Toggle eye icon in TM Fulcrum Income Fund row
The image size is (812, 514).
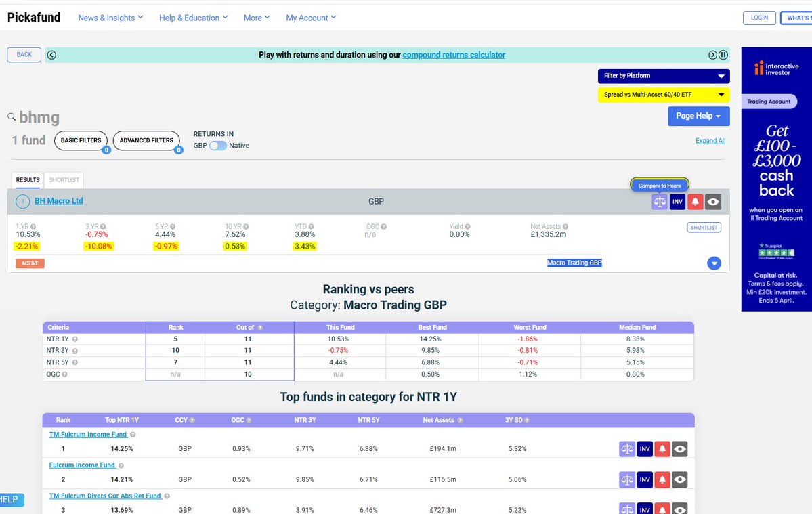click(680, 449)
